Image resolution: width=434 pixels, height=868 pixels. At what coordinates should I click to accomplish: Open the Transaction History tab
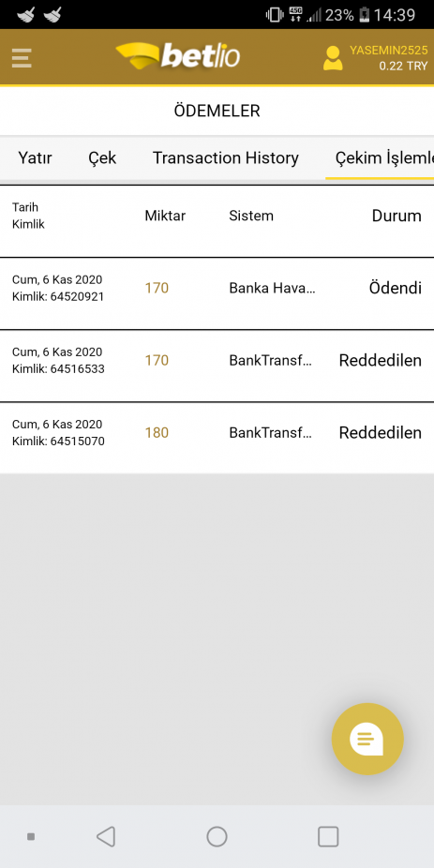pyautogui.click(x=226, y=157)
